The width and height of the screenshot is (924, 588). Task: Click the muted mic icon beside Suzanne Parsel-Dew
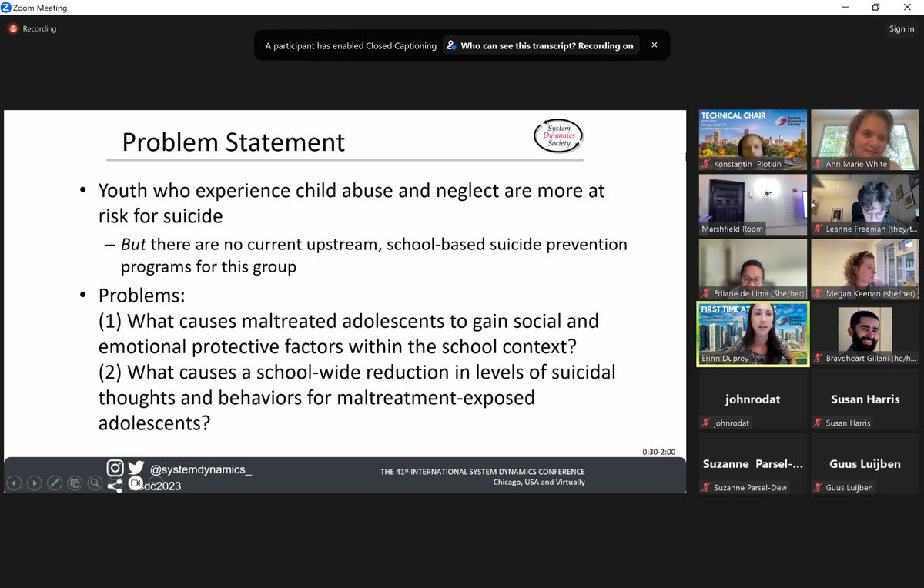705,487
